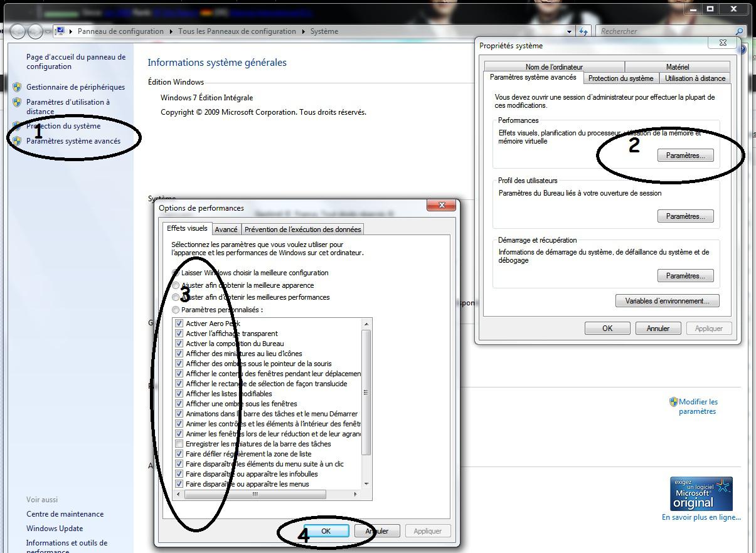Switch to the Effets visuels tab
The image size is (756, 553).
coord(187,228)
